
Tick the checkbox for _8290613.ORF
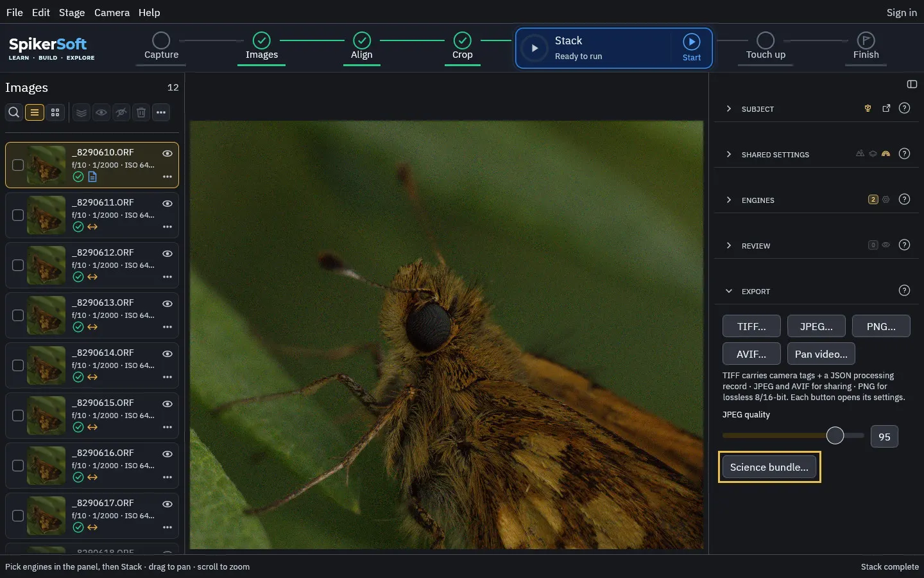pyautogui.click(x=18, y=315)
